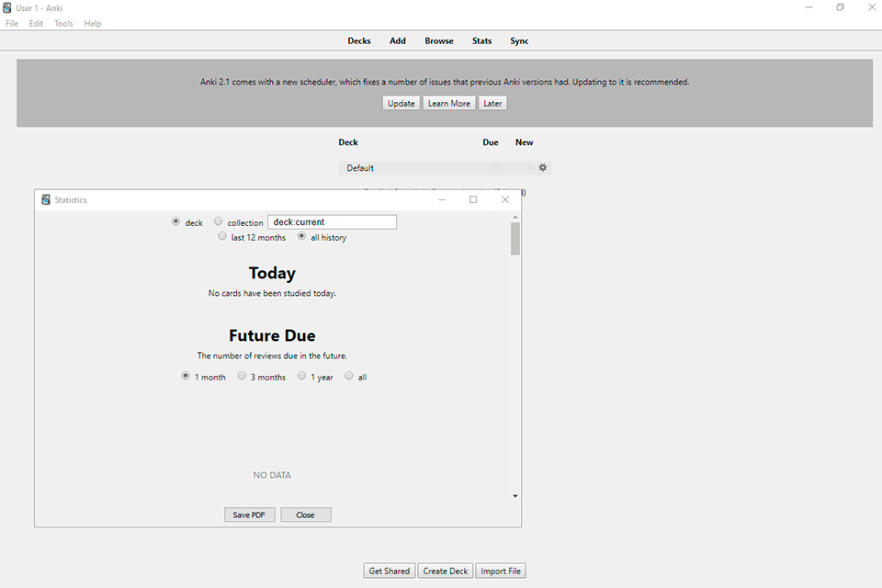
Task: Select the all option for Future Due
Action: 349,376
